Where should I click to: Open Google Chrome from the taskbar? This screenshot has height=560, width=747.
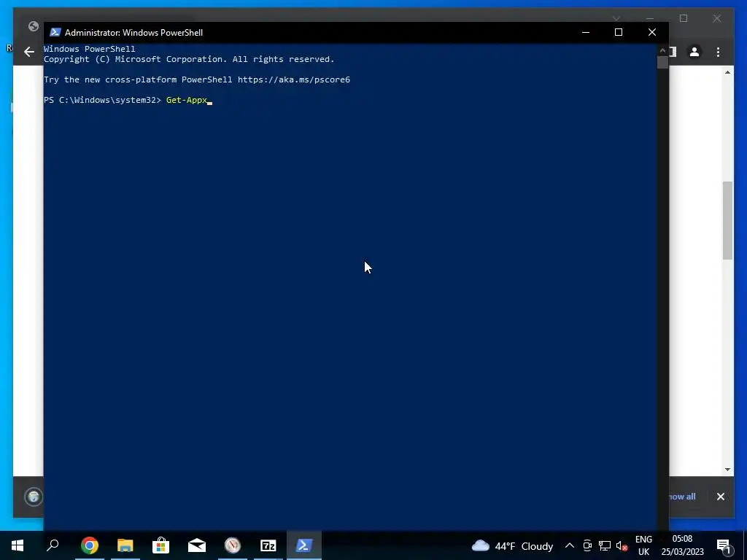[89, 545]
